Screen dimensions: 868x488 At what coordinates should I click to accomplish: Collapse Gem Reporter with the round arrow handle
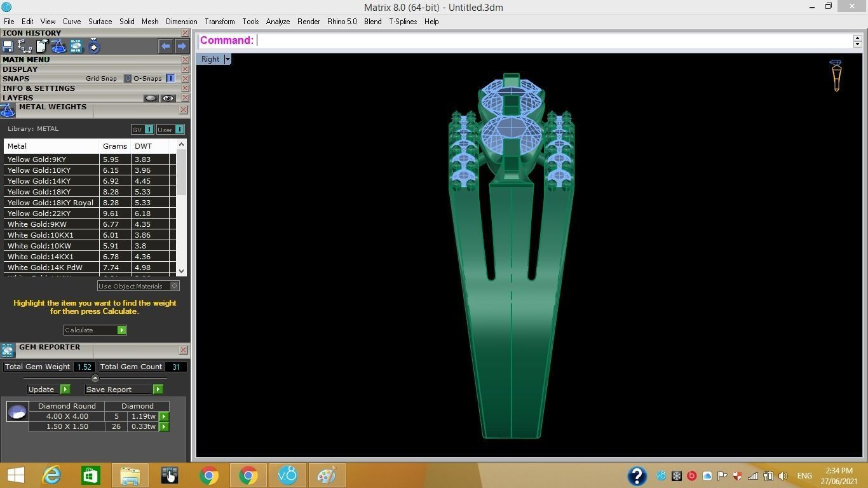(95, 378)
